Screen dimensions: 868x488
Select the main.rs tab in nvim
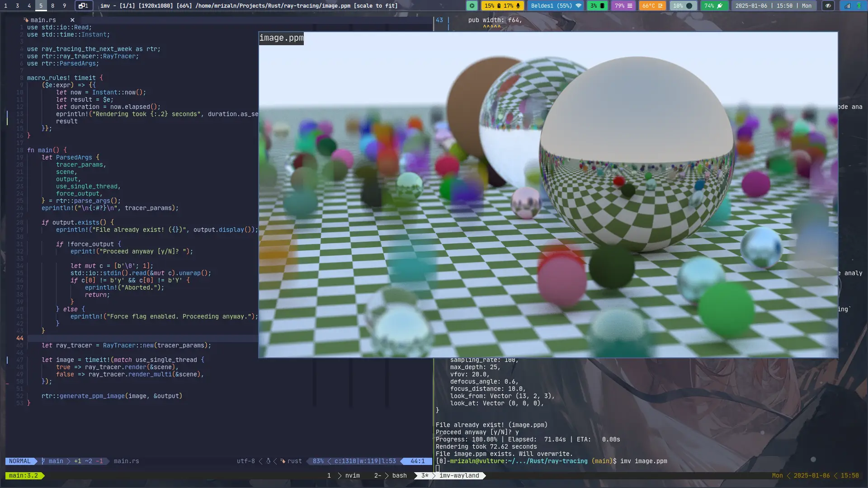point(43,20)
